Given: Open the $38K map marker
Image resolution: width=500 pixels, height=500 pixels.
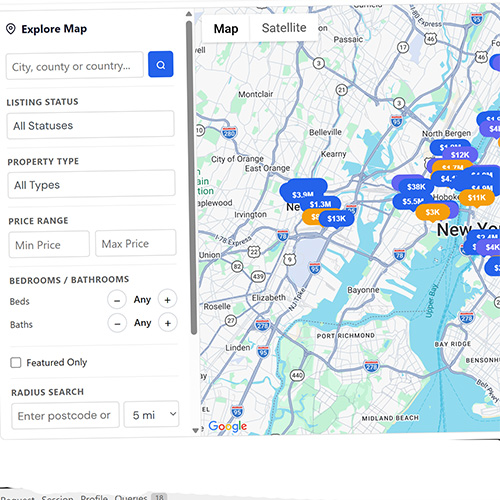Looking at the screenshot, I should 416,187.
